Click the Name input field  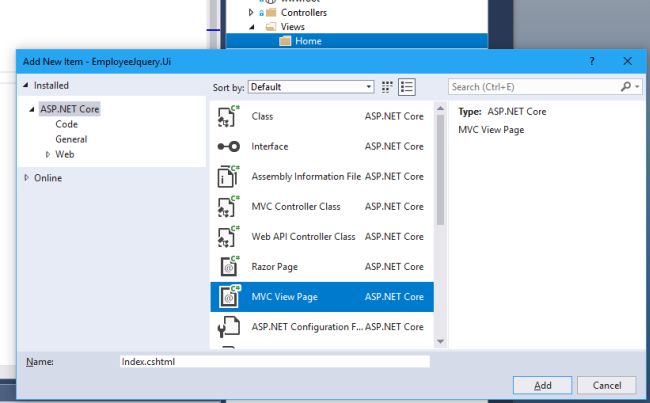[x=275, y=362]
